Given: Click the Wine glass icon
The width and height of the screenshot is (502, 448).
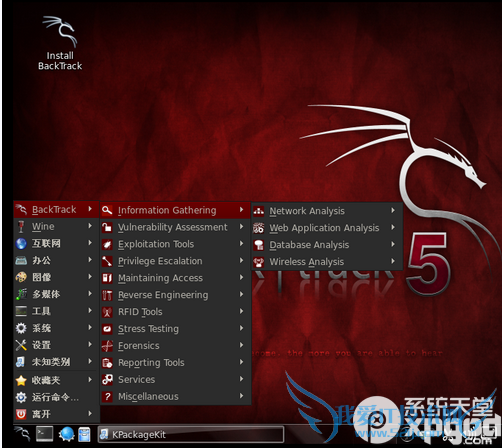Looking at the screenshot, I should coord(21,227).
